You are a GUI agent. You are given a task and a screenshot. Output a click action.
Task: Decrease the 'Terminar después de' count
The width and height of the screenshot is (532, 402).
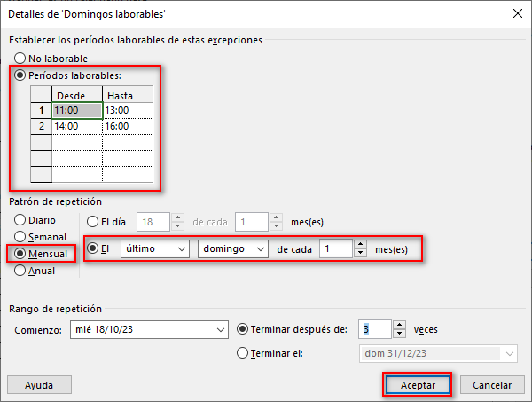click(x=398, y=334)
